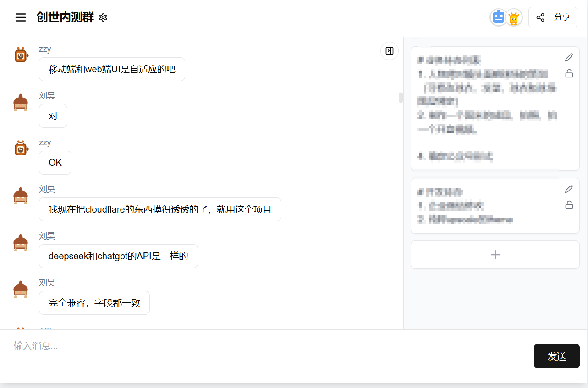The width and height of the screenshot is (588, 388).
Task: Click zzy's orange avatar beside the first message
Action: click(x=21, y=54)
